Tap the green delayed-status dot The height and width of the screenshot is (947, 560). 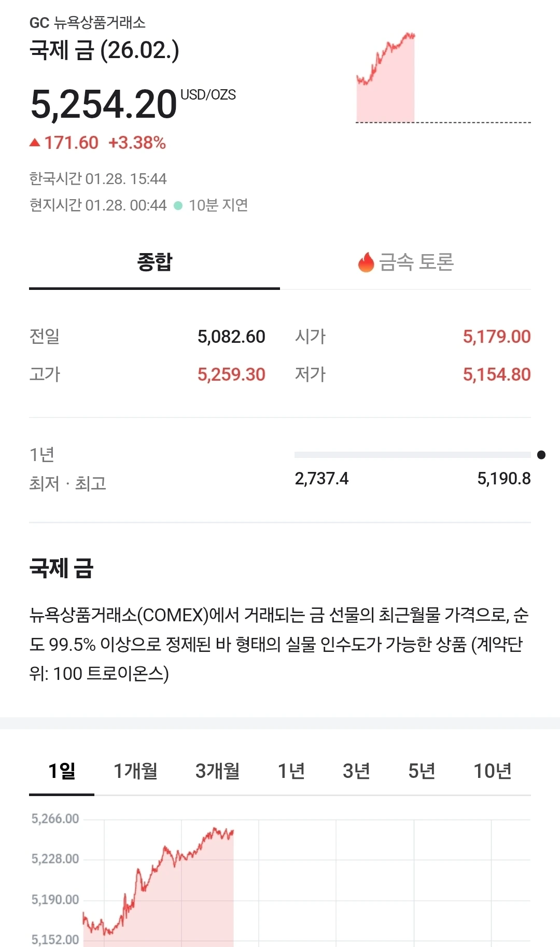(x=178, y=205)
